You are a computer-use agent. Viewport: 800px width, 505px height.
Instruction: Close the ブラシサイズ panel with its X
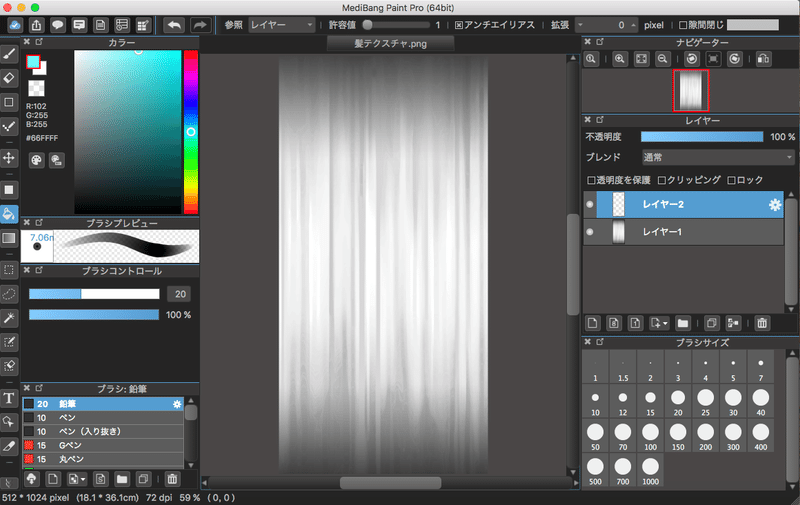pyautogui.click(x=588, y=342)
